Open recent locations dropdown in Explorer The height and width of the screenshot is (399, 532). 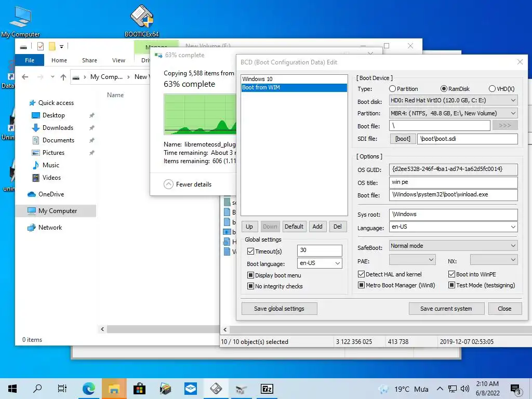(52, 77)
